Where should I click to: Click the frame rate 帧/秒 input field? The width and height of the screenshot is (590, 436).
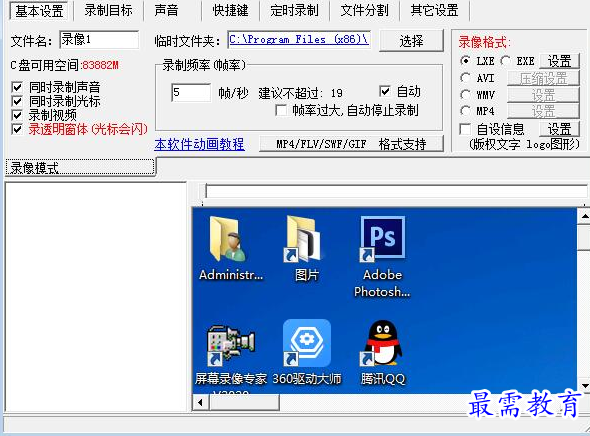pos(191,93)
